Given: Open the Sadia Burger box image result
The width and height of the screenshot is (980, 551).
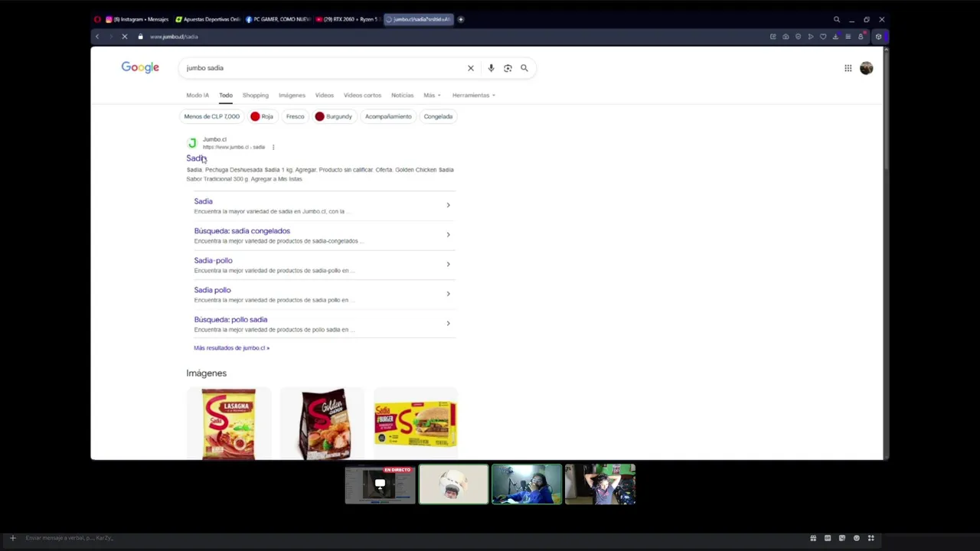Looking at the screenshot, I should click(416, 424).
